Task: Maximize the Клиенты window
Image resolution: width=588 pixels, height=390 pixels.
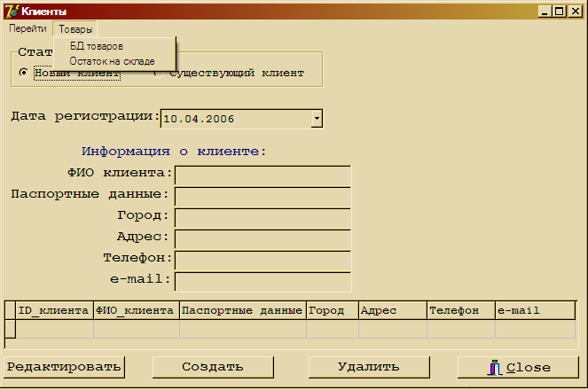Action: 559,12
